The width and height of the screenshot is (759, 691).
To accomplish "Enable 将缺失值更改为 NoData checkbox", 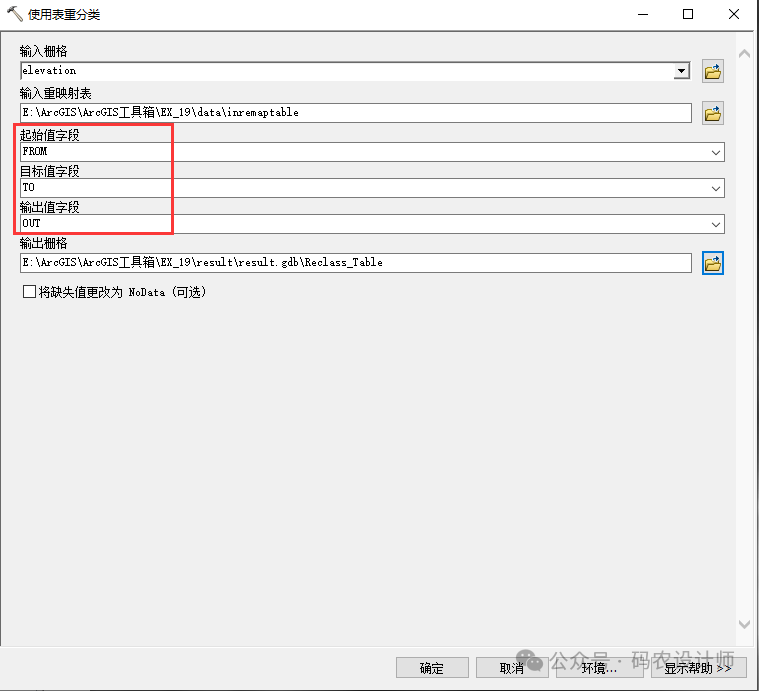I will (x=28, y=292).
